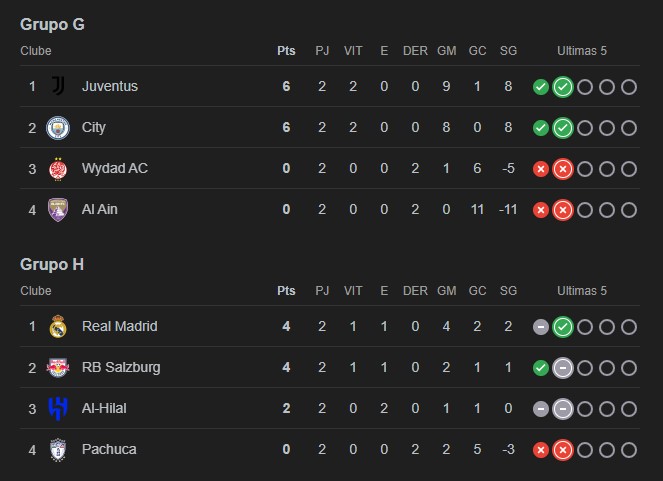This screenshot has height=481, width=663.
Task: Click Pachuca's first red loss icon
Action: pos(541,450)
